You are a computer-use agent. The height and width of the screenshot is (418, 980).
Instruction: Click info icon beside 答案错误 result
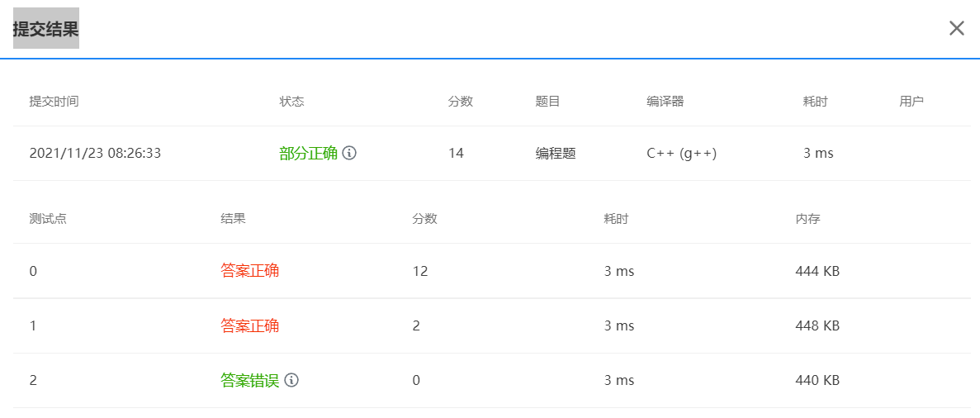tap(291, 380)
